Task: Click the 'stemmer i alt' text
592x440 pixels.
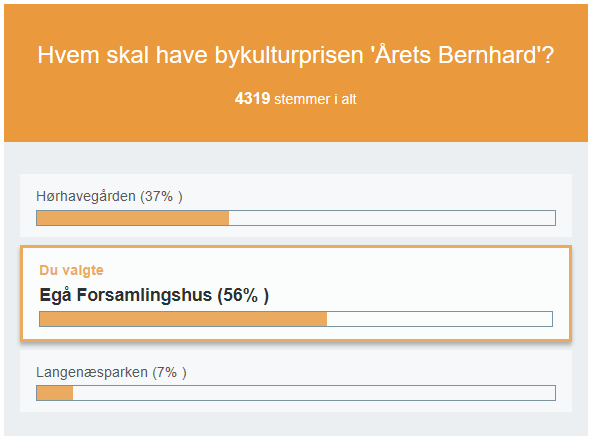Action: [315, 99]
